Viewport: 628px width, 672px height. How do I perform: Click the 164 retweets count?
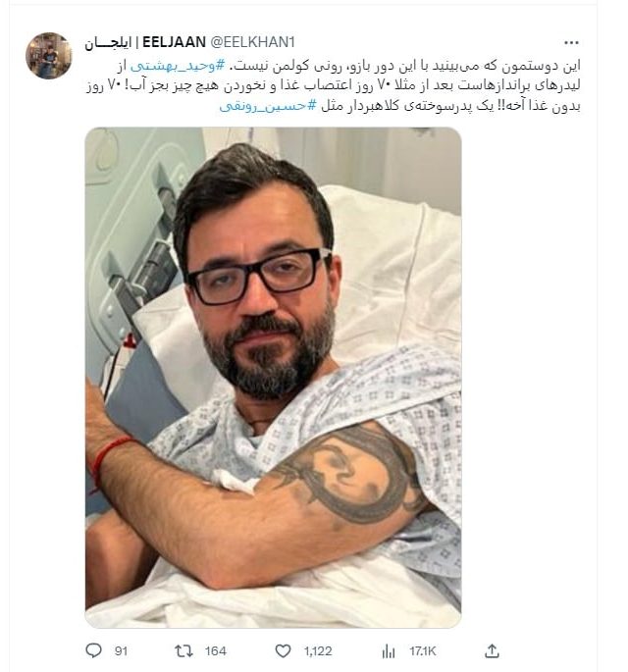coord(215,651)
